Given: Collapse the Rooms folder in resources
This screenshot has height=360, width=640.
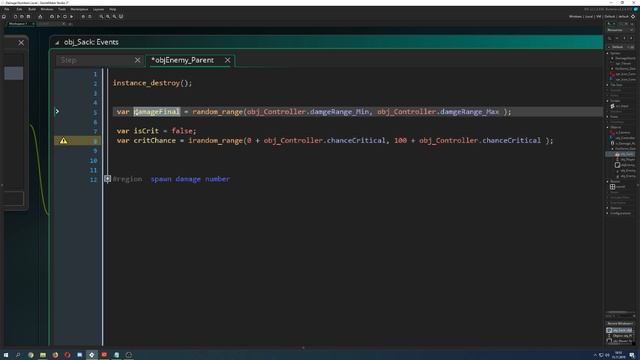Looking at the screenshot, I should pos(607,181).
